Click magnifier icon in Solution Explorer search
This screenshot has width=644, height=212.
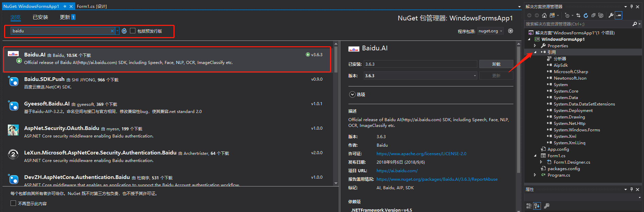coord(634,24)
